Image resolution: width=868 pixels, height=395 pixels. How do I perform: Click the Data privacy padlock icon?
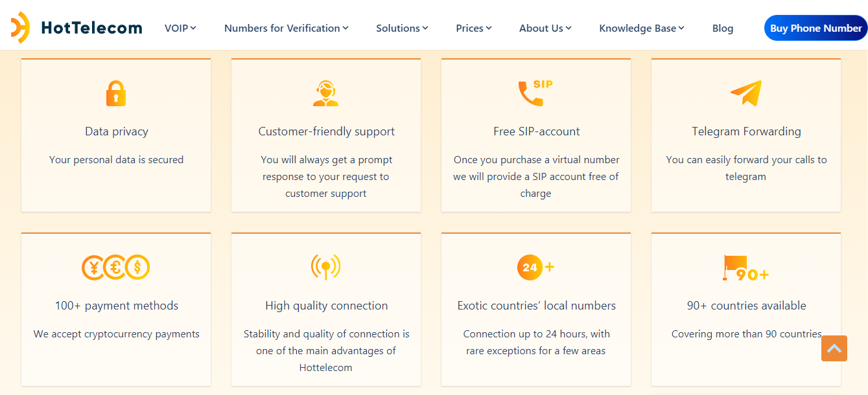pos(116,93)
